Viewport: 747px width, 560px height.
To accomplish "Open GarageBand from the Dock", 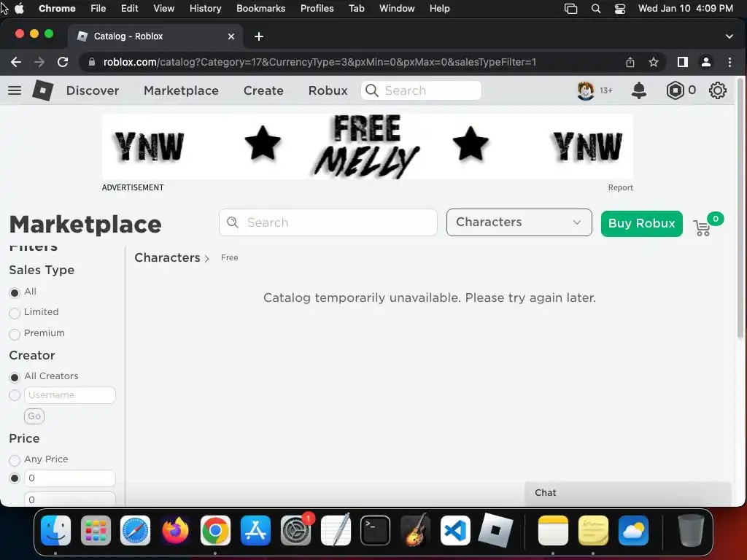I will coord(415,531).
